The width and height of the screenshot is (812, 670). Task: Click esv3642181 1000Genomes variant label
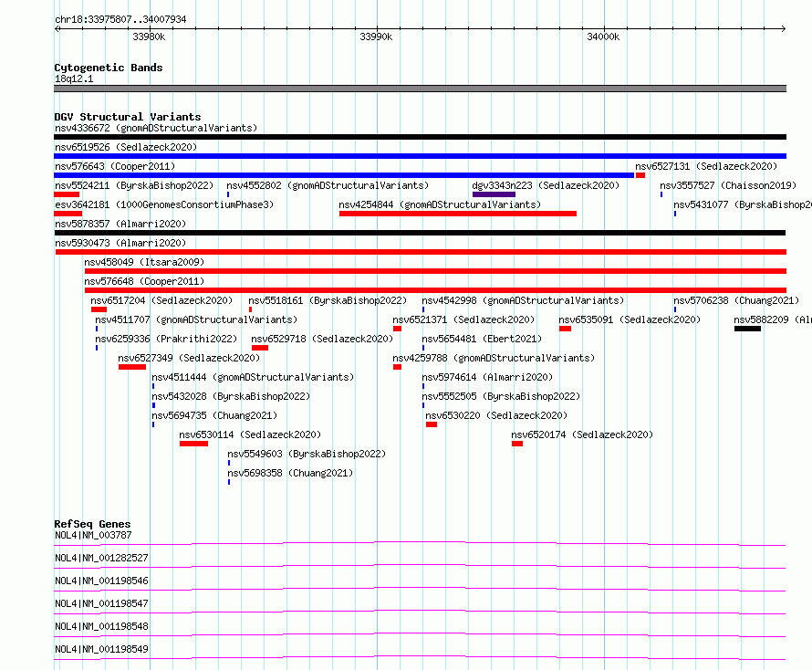164,204
